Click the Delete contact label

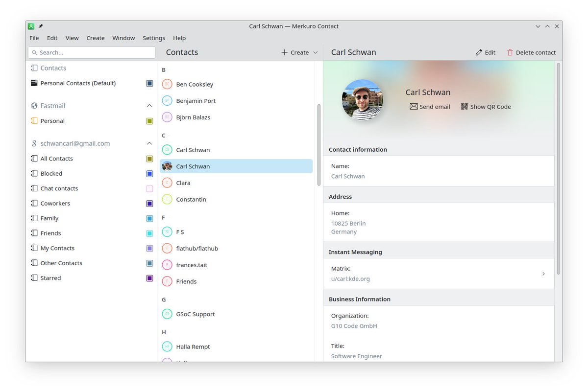(536, 52)
